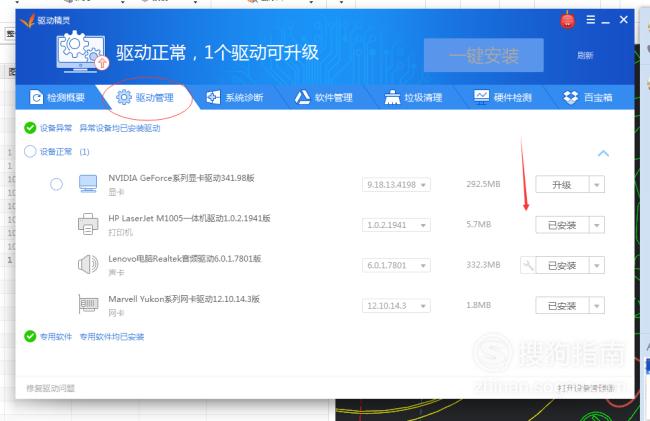Open the 修复驱动问题 link
This screenshot has width=650, height=421.
[x=50, y=388]
